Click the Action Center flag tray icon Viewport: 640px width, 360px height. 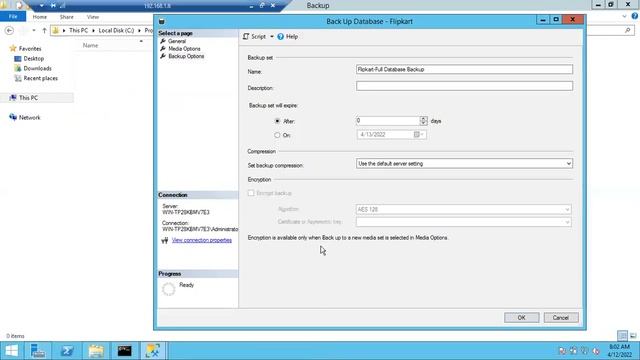[x=562, y=351]
